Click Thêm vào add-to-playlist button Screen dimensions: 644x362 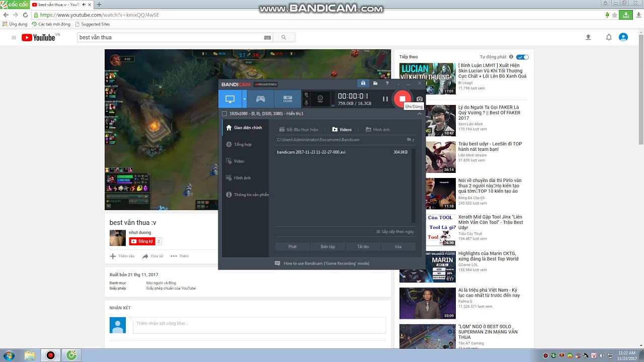[122, 256]
